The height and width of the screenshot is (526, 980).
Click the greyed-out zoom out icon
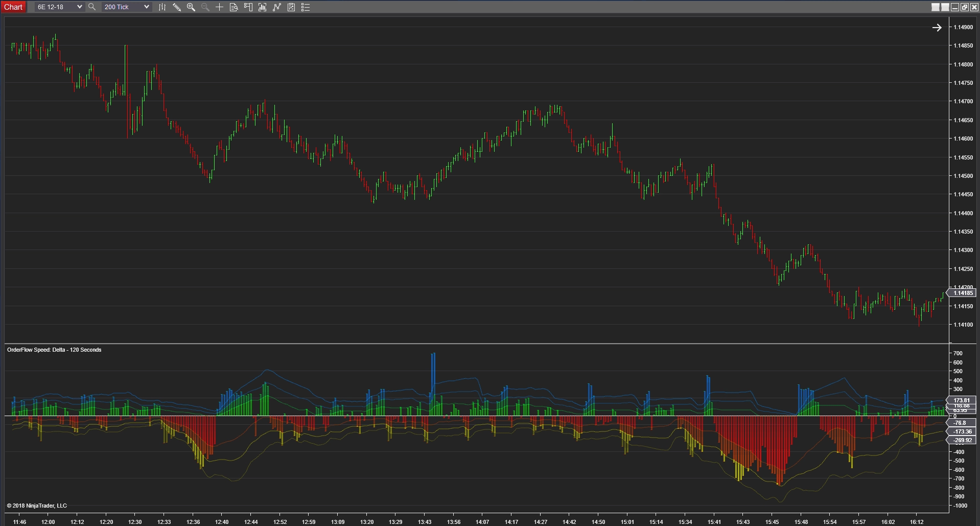pyautogui.click(x=205, y=7)
